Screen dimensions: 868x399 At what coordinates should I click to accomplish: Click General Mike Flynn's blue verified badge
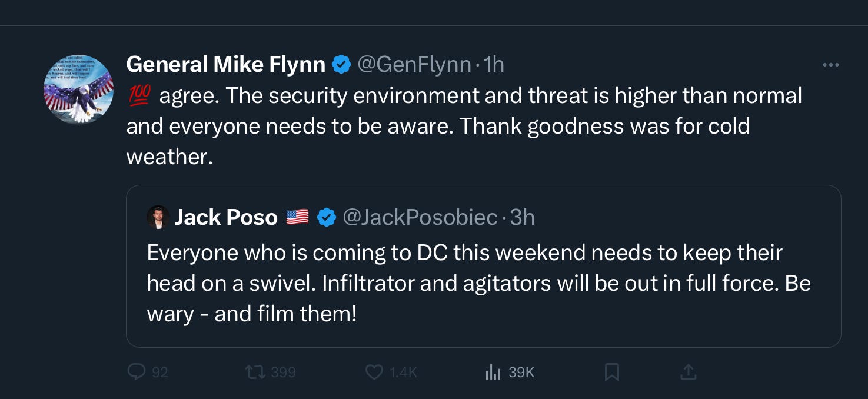[341, 65]
